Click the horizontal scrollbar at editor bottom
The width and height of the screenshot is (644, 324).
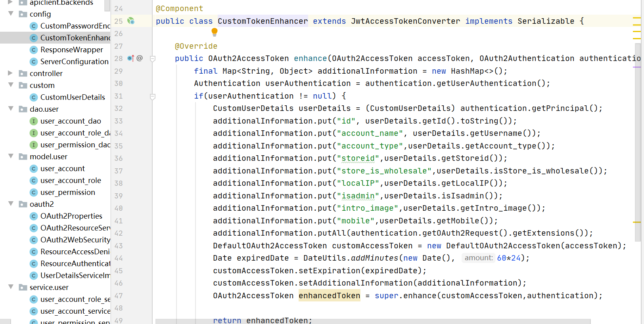click(x=373, y=321)
